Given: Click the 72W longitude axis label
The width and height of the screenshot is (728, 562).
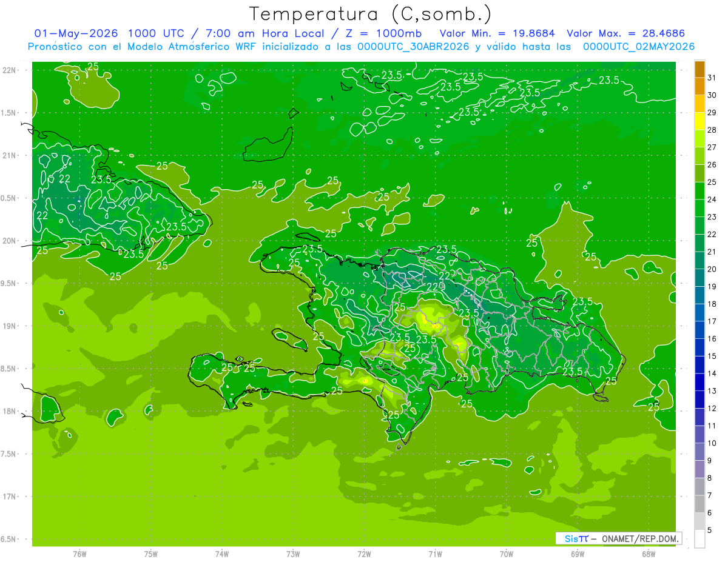Looking at the screenshot, I should point(364,554).
